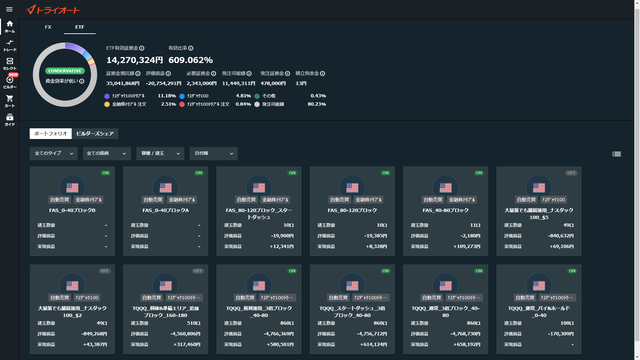Click US flag on FAS_80-120ブロック card

click(x=352, y=187)
